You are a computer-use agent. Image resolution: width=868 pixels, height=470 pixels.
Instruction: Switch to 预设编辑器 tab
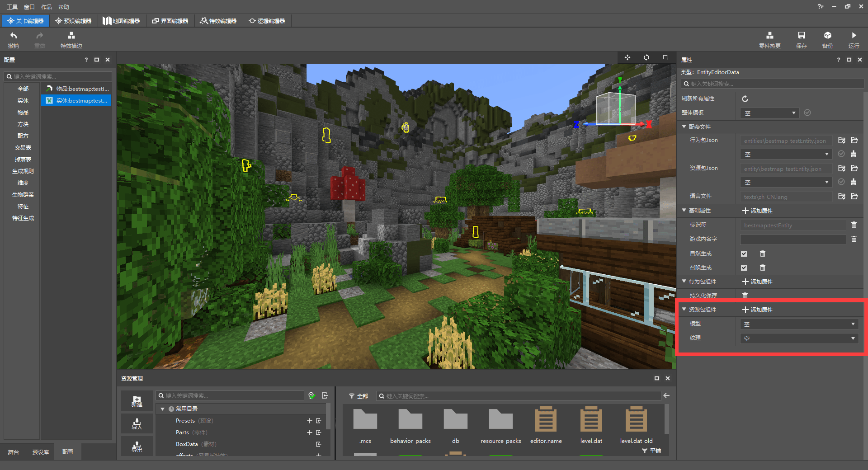coord(73,21)
